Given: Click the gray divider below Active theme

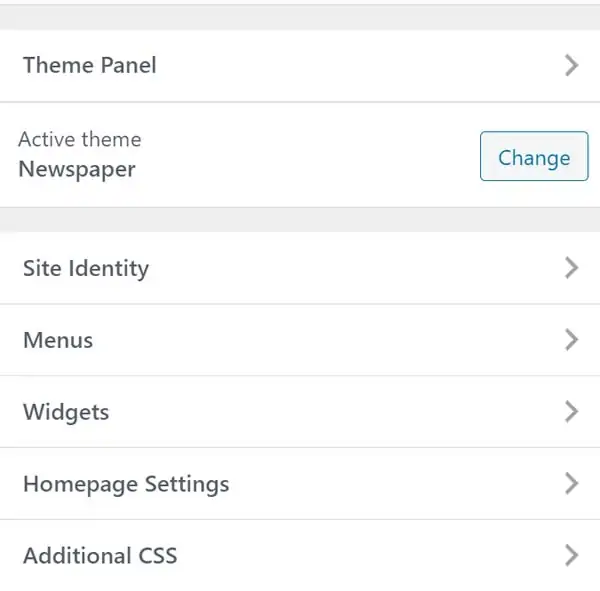Looking at the screenshot, I should [x=300, y=220].
